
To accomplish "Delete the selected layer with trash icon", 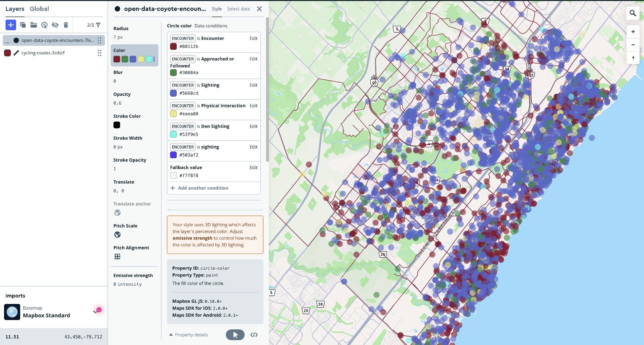I will pos(66,25).
